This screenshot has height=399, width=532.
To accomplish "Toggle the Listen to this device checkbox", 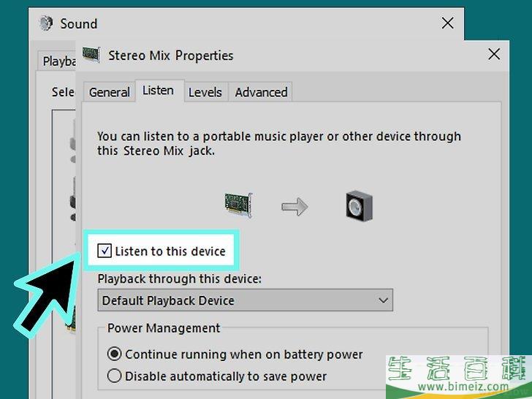I will pos(104,251).
